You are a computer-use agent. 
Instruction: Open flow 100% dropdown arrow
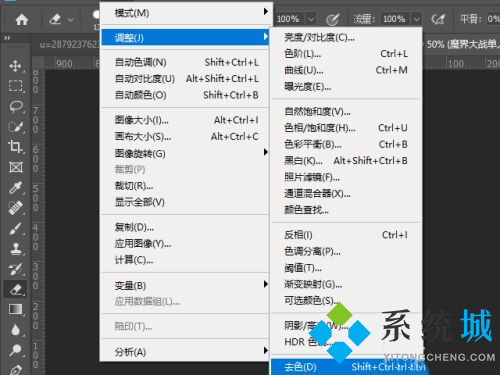pos(417,19)
